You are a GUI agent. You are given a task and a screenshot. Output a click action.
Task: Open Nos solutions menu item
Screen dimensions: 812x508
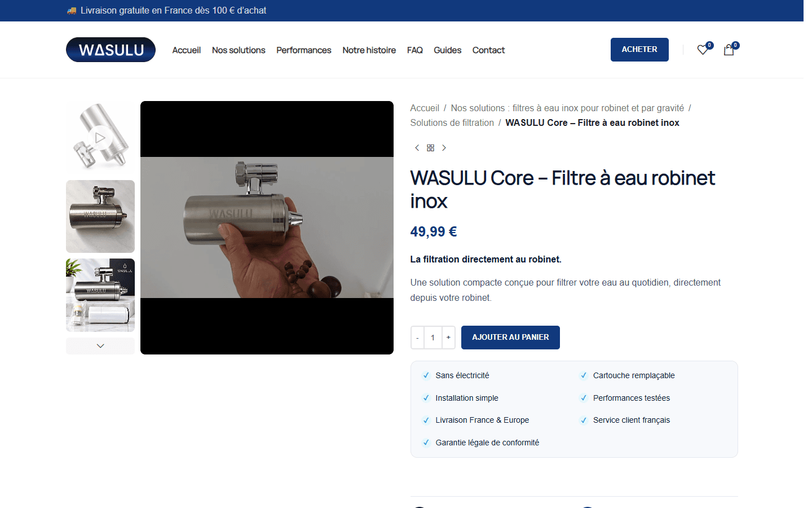(239, 50)
